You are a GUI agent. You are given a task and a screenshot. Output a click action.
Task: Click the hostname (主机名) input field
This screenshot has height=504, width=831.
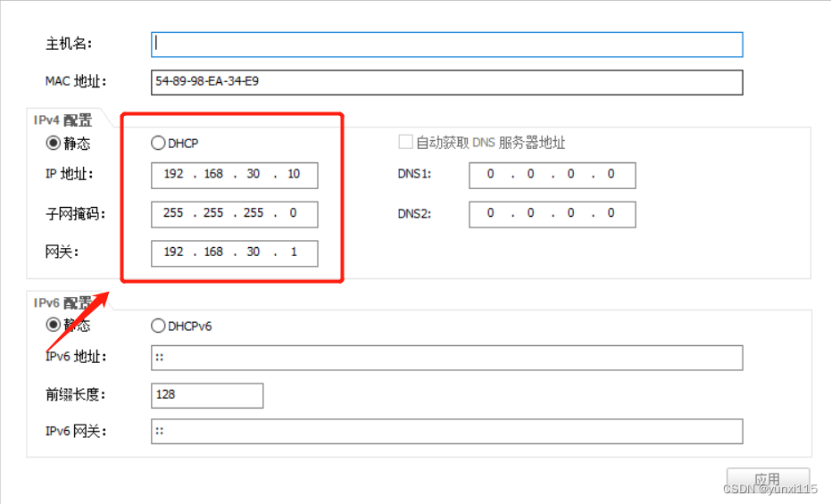[x=447, y=45]
